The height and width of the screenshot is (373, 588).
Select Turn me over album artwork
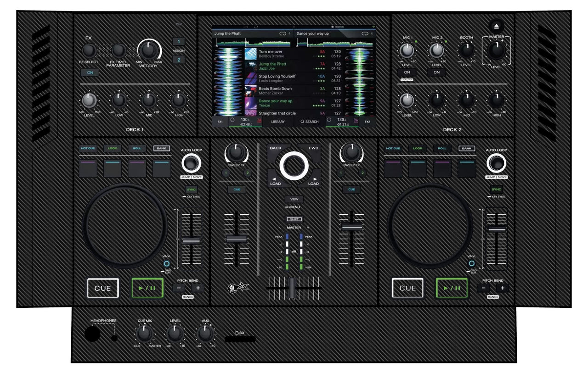(x=250, y=54)
